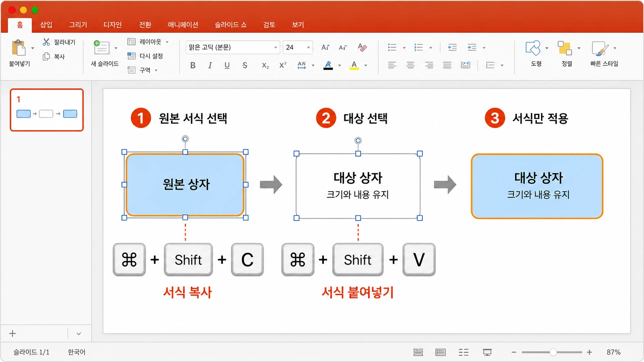Apply superscript formatting

(283, 65)
